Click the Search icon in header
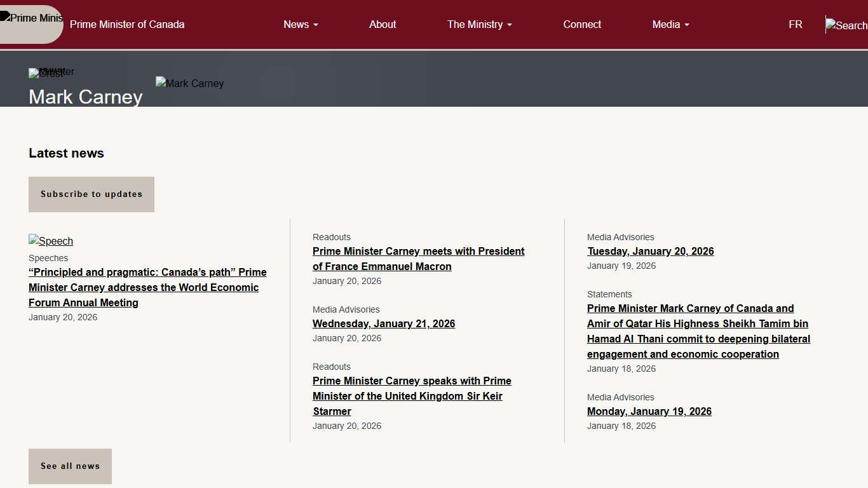 846,25
